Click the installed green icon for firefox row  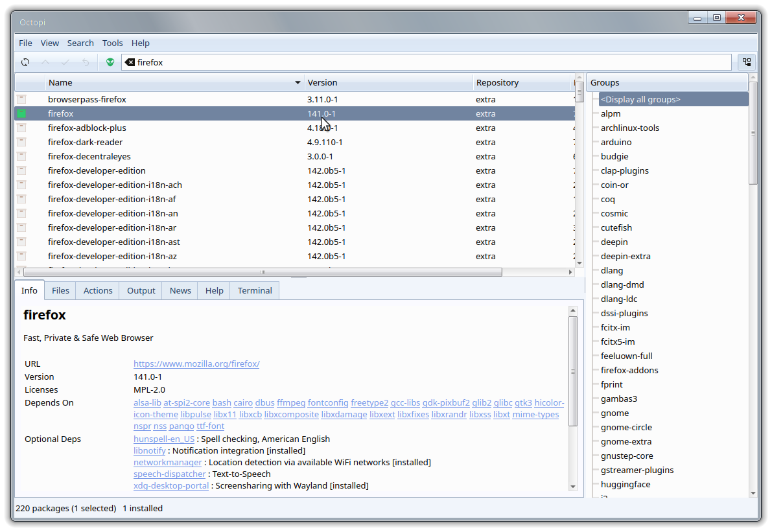click(21, 113)
